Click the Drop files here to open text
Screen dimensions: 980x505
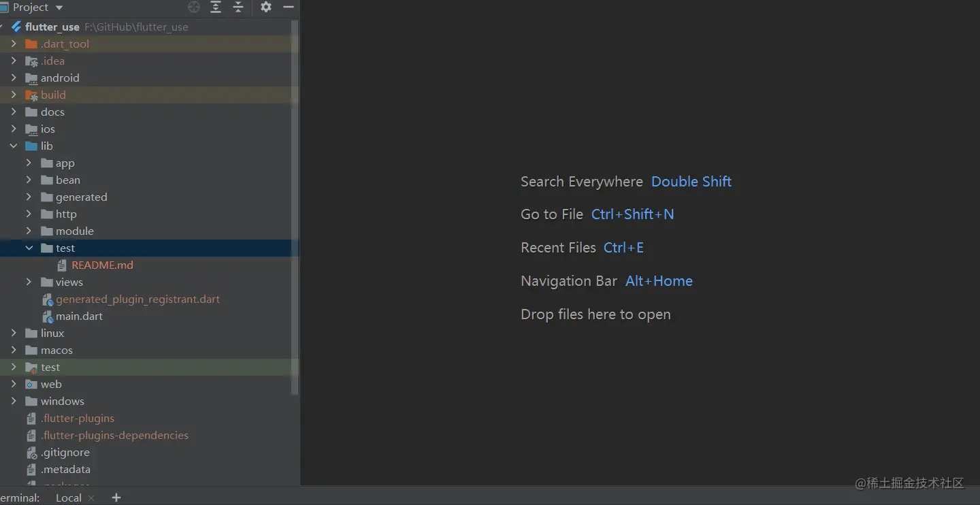click(596, 314)
